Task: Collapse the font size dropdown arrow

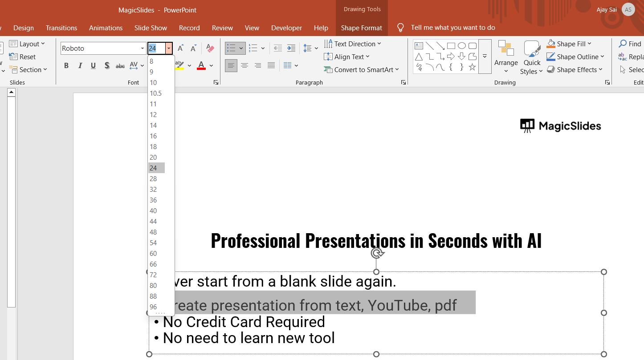Action: pyautogui.click(x=169, y=49)
